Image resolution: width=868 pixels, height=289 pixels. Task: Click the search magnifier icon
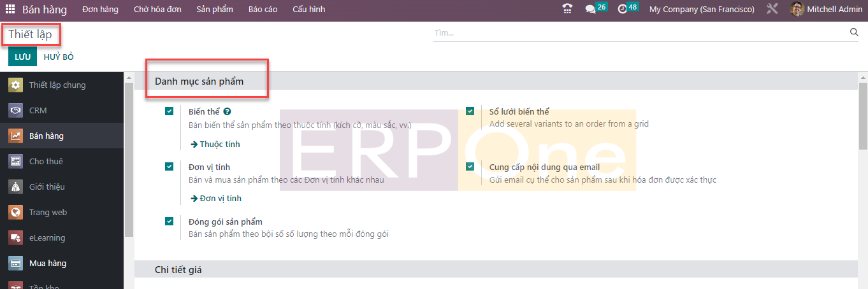pos(854,32)
